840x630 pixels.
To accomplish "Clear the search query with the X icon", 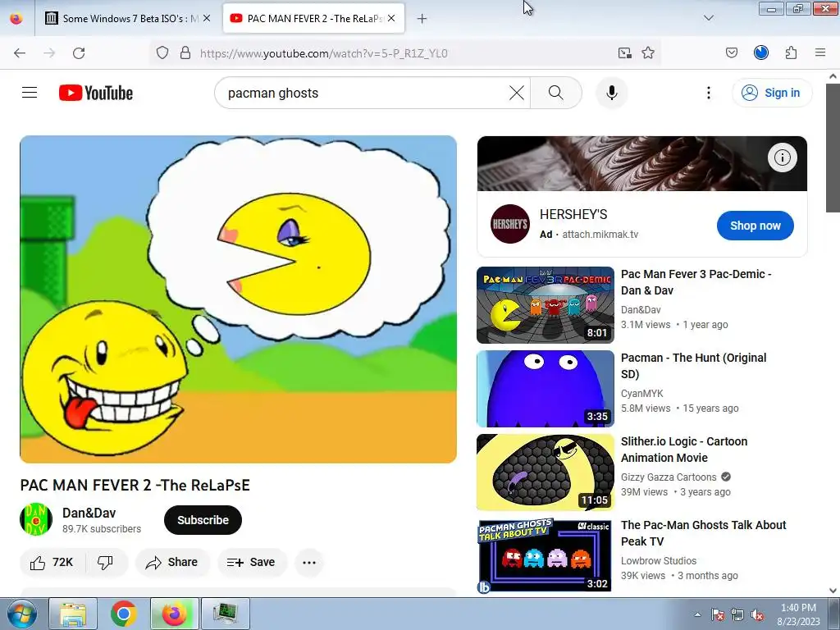I will click(517, 93).
